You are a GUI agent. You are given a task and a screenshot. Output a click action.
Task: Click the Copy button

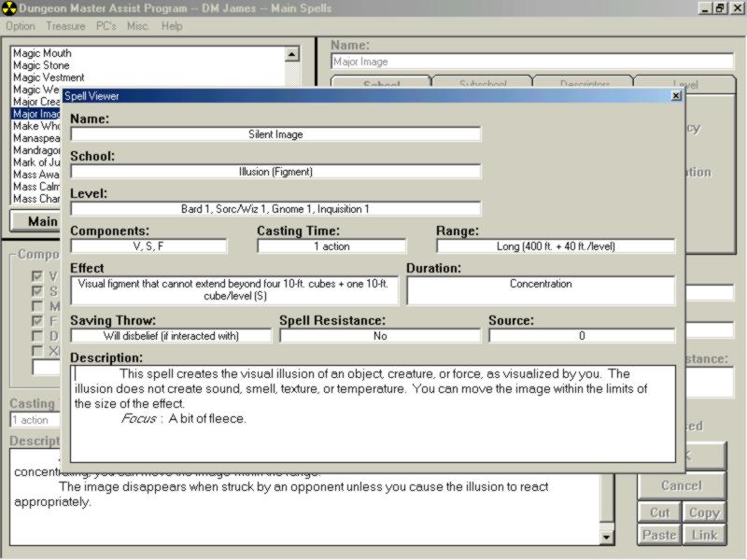click(704, 512)
